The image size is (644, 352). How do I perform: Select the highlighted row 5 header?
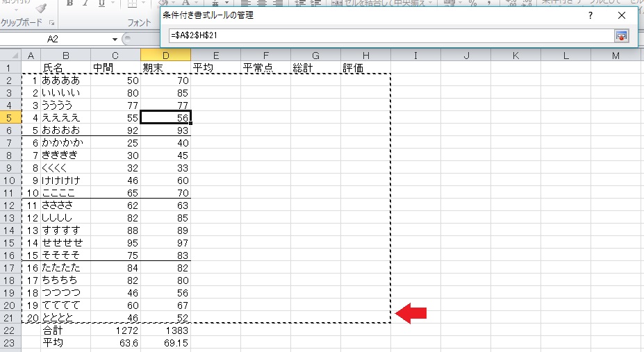click(10, 118)
